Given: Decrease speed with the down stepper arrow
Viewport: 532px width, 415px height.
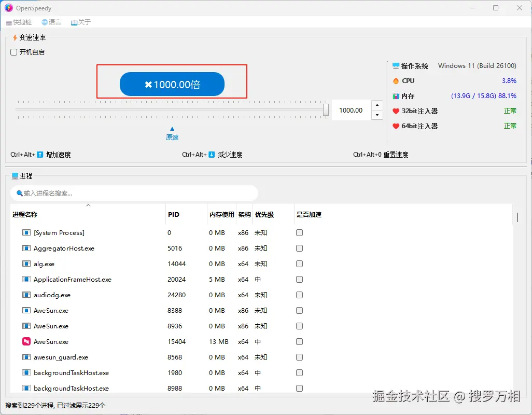Looking at the screenshot, I should (377, 115).
